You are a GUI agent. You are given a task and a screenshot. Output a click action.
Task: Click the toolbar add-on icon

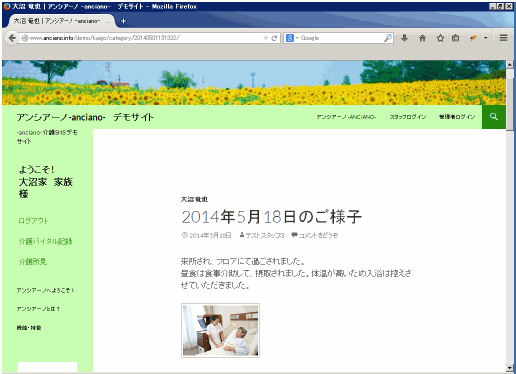tap(473, 38)
